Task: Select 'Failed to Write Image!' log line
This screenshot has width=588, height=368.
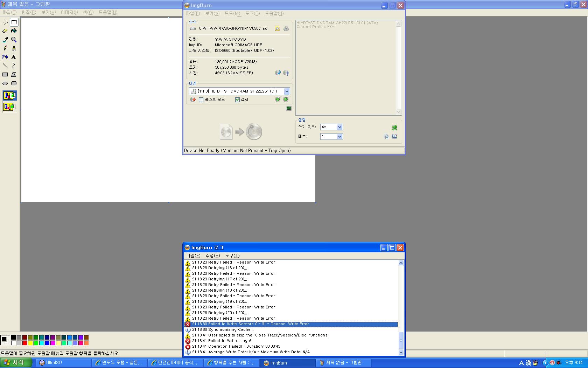Action: 291,341
